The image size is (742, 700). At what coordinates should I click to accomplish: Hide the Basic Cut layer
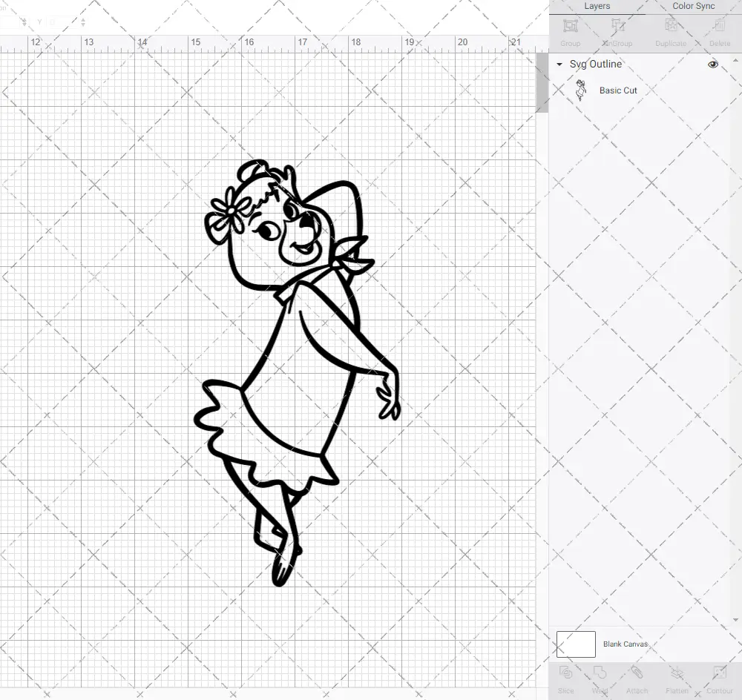point(712,90)
